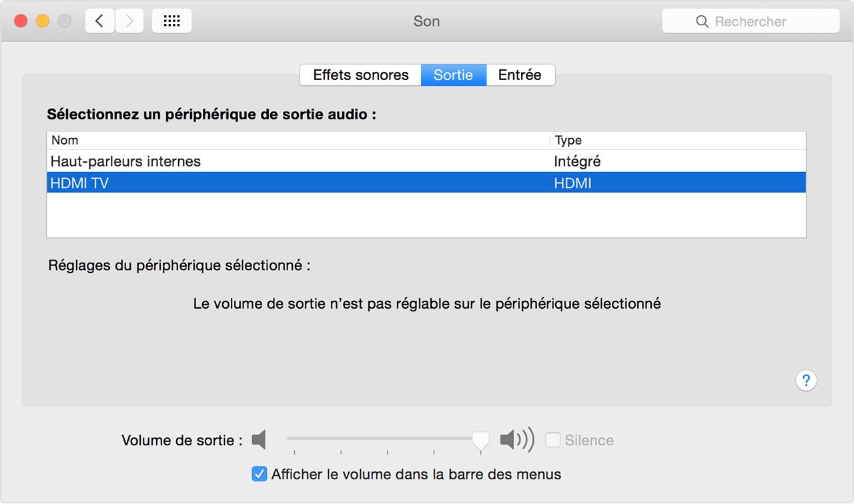Viewport: 854px width, 504px height.
Task: Click the magnifying glass search icon
Action: (x=702, y=22)
